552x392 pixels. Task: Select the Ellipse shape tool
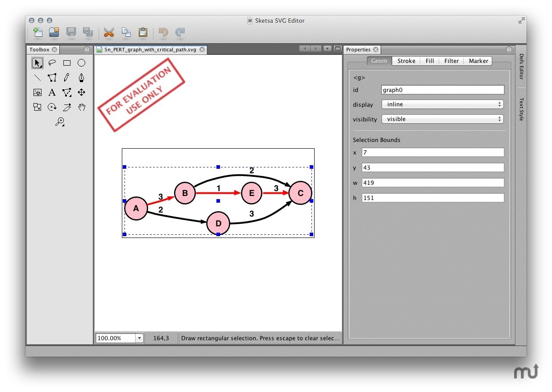[81, 63]
